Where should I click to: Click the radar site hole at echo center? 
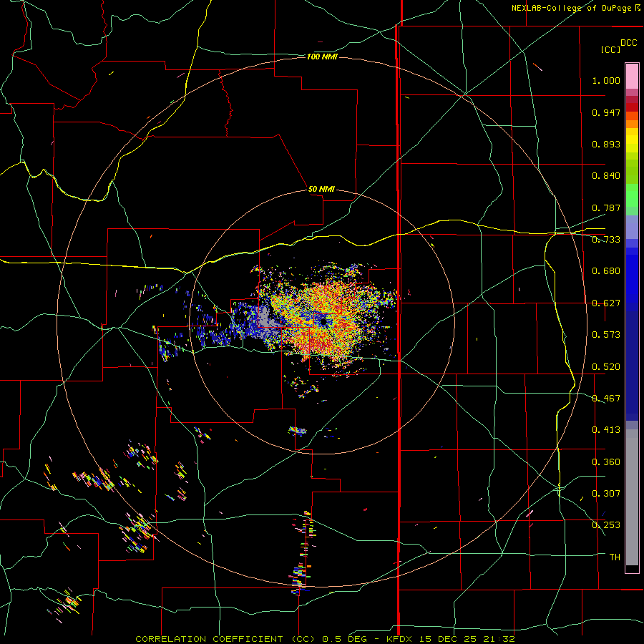pyautogui.click(x=324, y=321)
